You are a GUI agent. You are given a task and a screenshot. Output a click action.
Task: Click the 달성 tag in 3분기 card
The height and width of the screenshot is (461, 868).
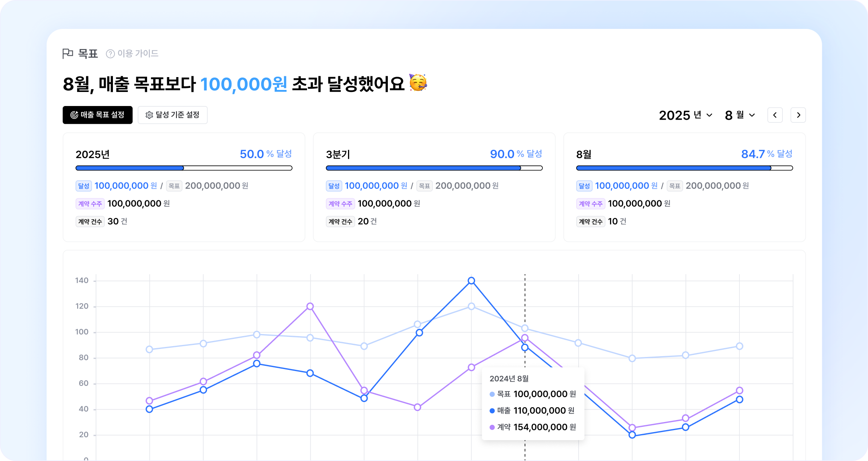(334, 186)
